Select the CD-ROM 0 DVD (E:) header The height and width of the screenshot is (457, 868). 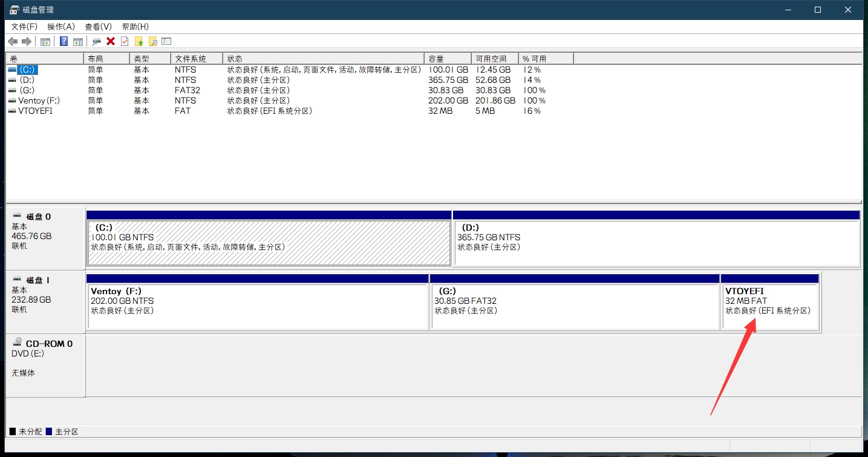pos(45,365)
